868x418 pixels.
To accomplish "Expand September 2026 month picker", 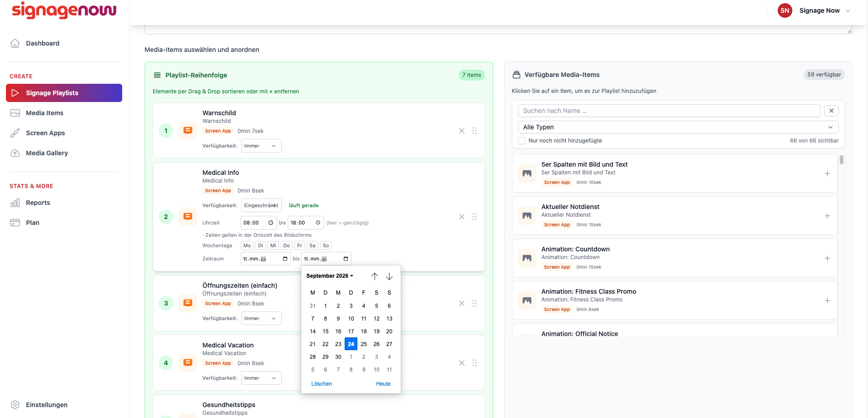I will click(330, 276).
